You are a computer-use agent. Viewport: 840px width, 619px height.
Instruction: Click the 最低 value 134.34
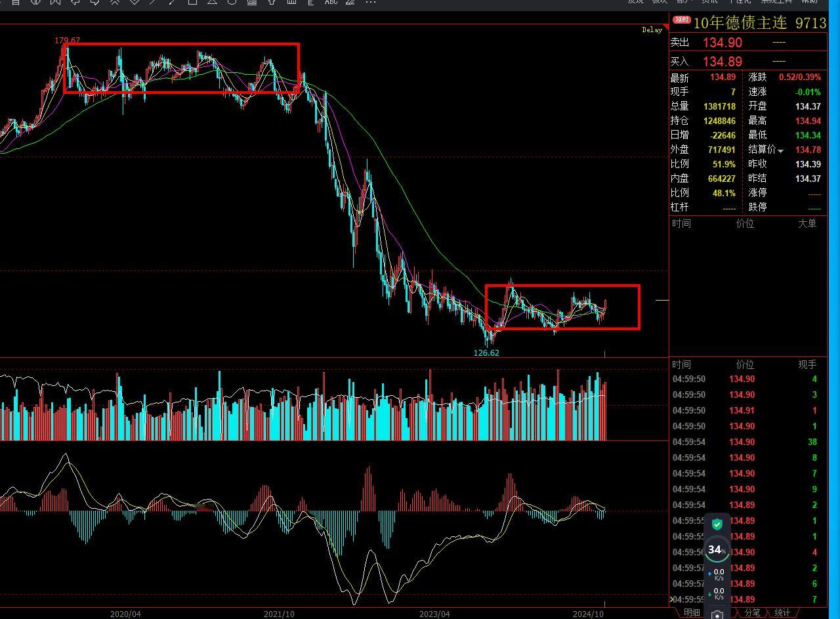pyautogui.click(x=808, y=135)
